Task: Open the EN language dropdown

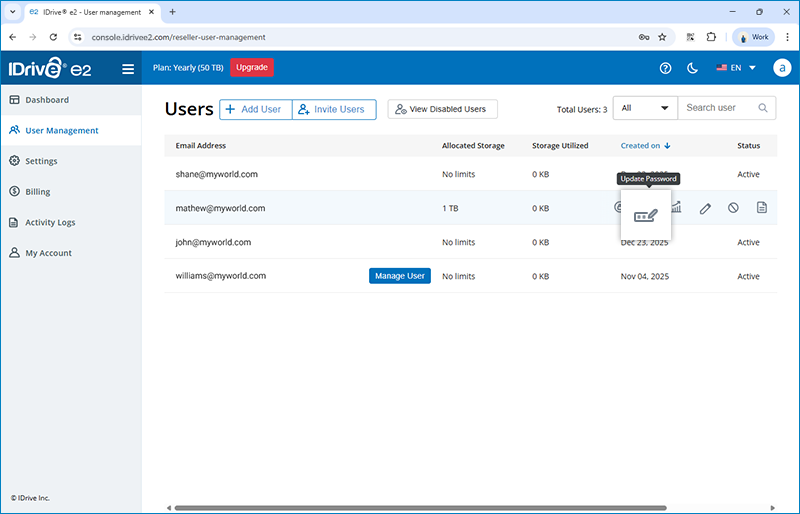Action: (x=736, y=68)
